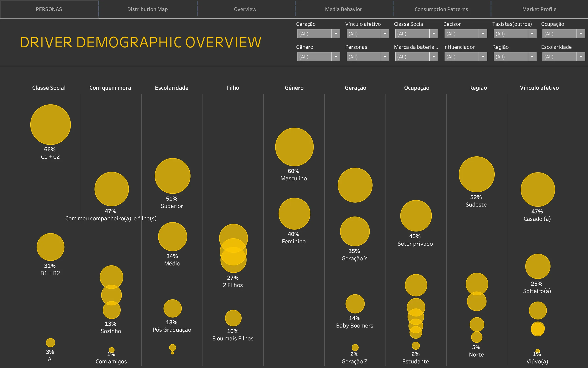This screenshot has height=368, width=588.
Task: Open the Geração filter dropdown arrow
Action: tap(336, 34)
